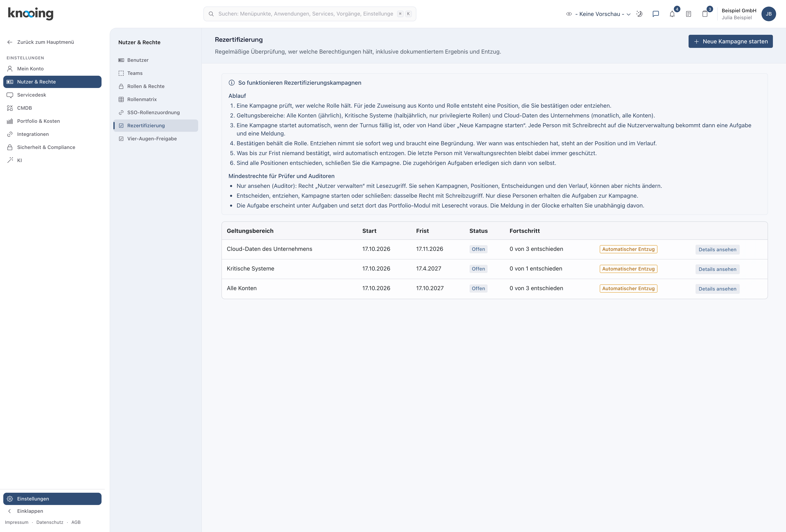Screen dimensions: 786x532
Task: Click the Einstellungen gear icon
Action: click(x=10, y=499)
